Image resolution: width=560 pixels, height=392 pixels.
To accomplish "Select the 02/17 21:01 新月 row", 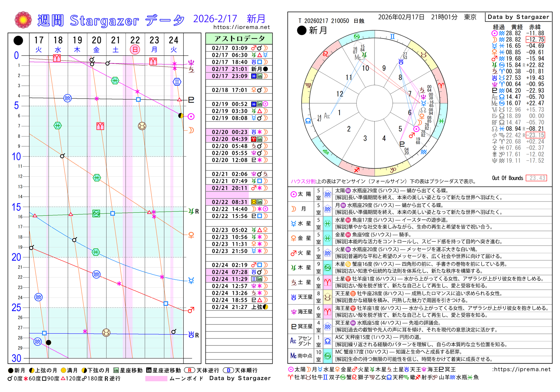I will (239, 69).
